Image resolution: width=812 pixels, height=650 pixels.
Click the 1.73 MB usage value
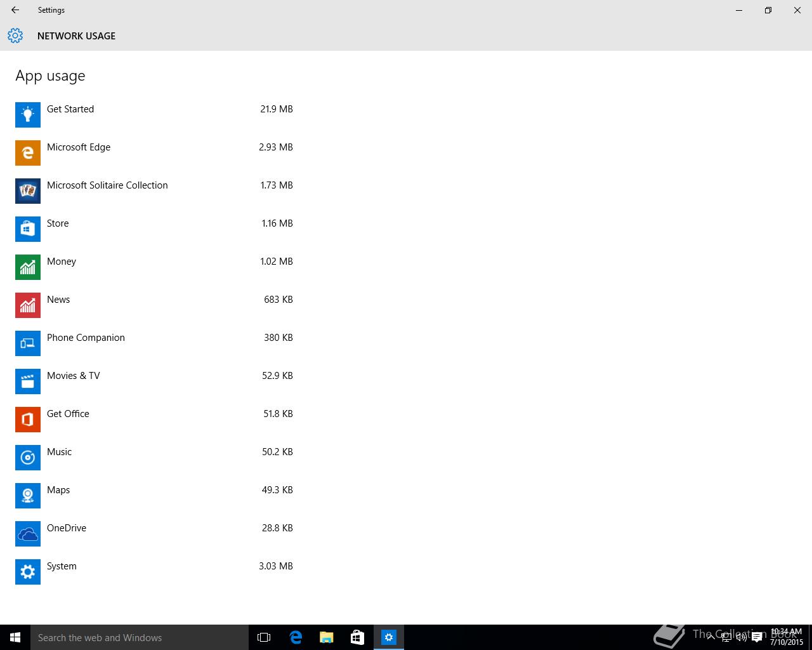[x=277, y=185]
